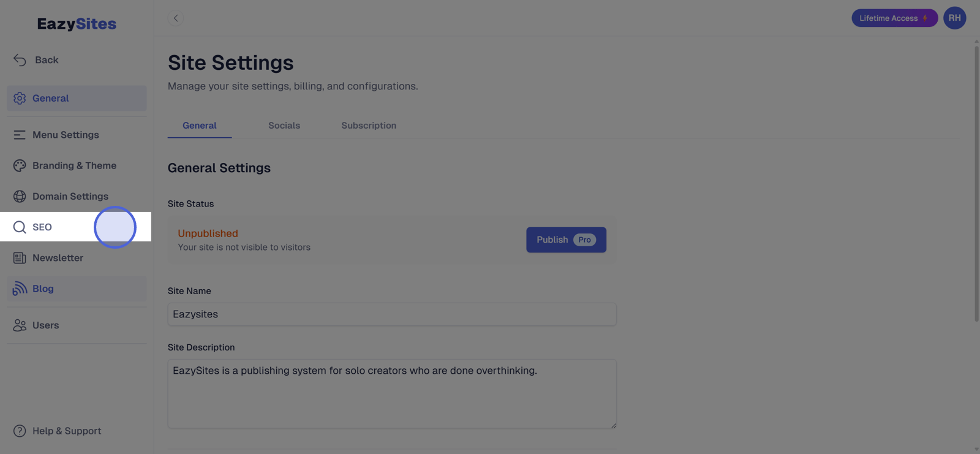Click the Newsletter newspaper icon
Screen dimensions: 980x454
[x=20, y=258]
